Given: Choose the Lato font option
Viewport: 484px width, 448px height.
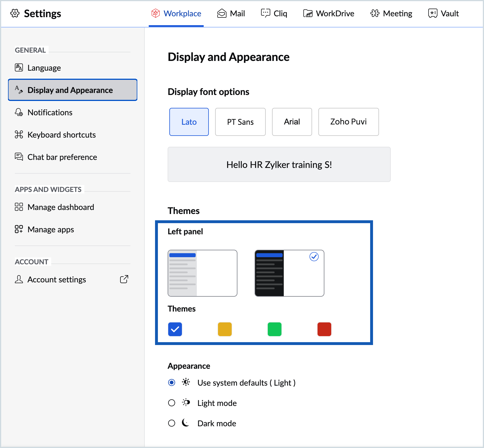Looking at the screenshot, I should click(189, 122).
